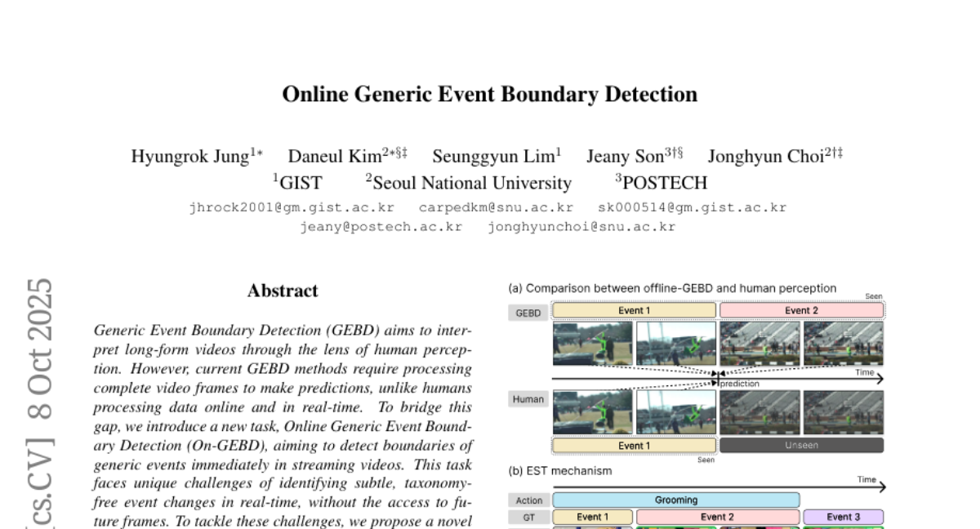Image resolution: width=980 pixels, height=529 pixels.
Task: Click the Human row label in figure
Action: 528,399
